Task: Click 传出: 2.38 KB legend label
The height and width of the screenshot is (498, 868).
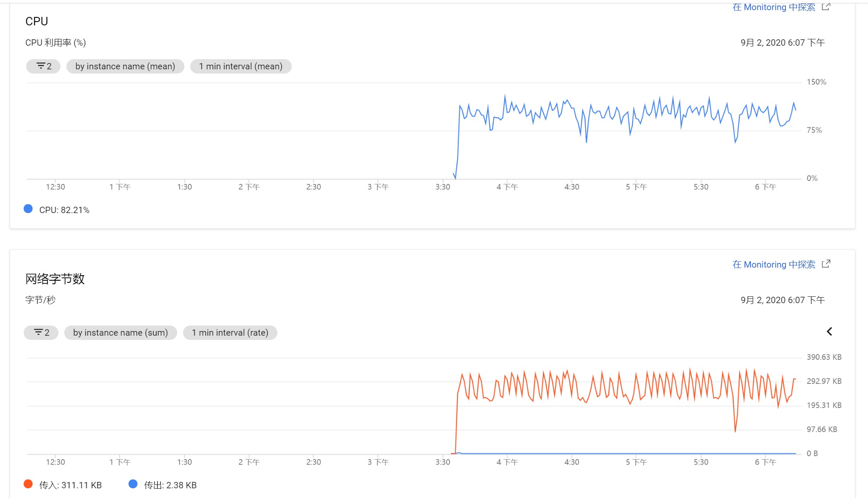Action: [170, 485]
